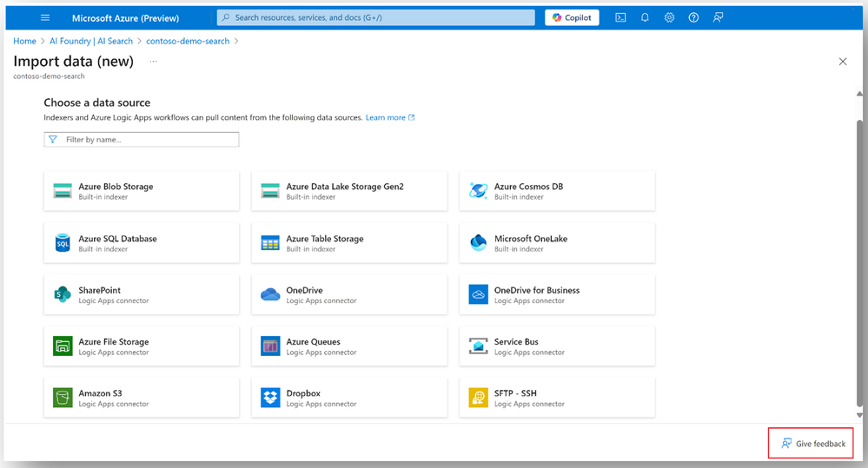868x468 pixels.
Task: Open portal settings gear
Action: point(669,17)
